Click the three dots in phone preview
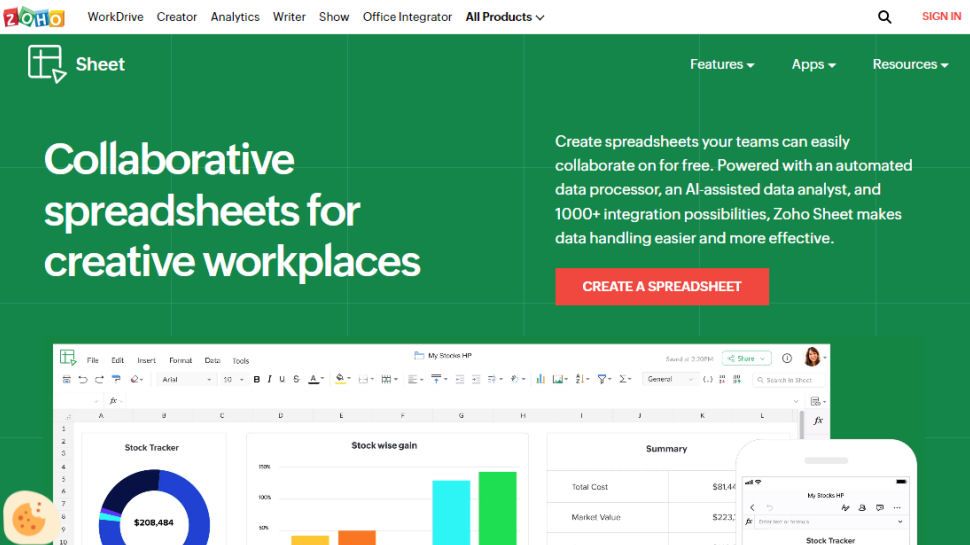 pos(897,508)
